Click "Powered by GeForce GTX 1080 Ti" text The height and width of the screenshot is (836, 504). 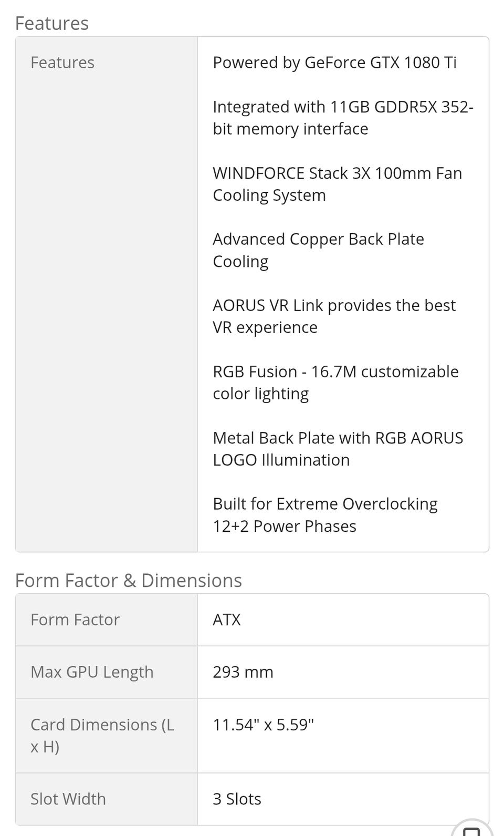click(x=334, y=63)
